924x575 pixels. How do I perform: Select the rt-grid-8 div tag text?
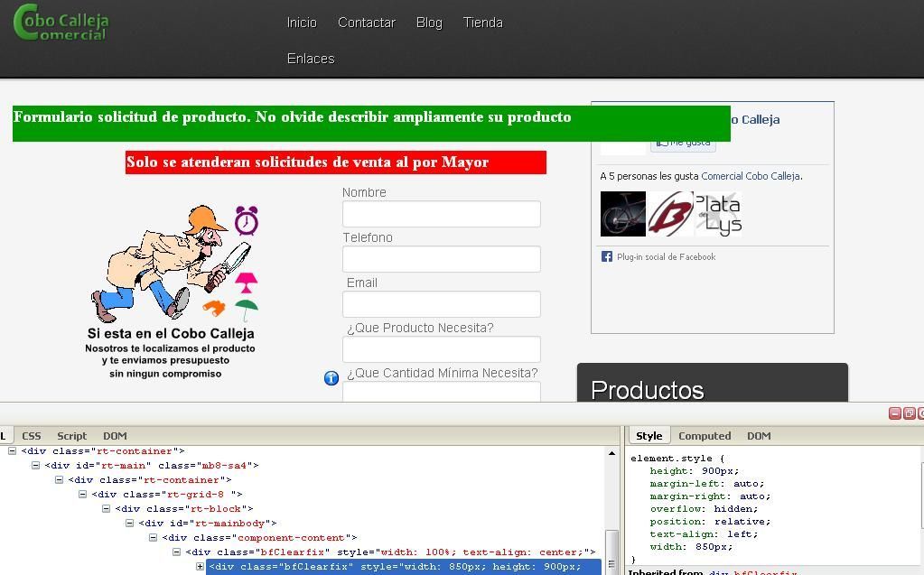[x=167, y=495]
